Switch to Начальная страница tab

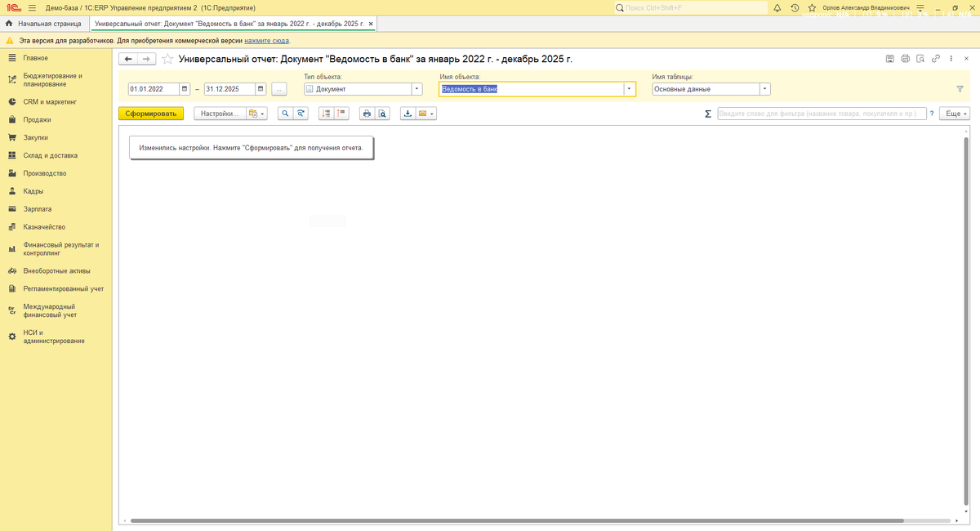point(43,24)
